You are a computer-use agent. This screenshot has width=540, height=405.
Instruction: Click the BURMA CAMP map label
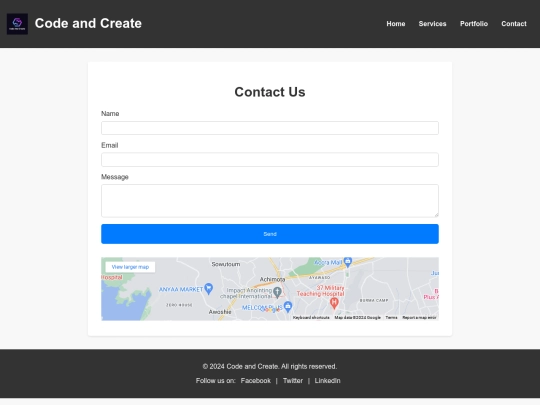click(374, 300)
